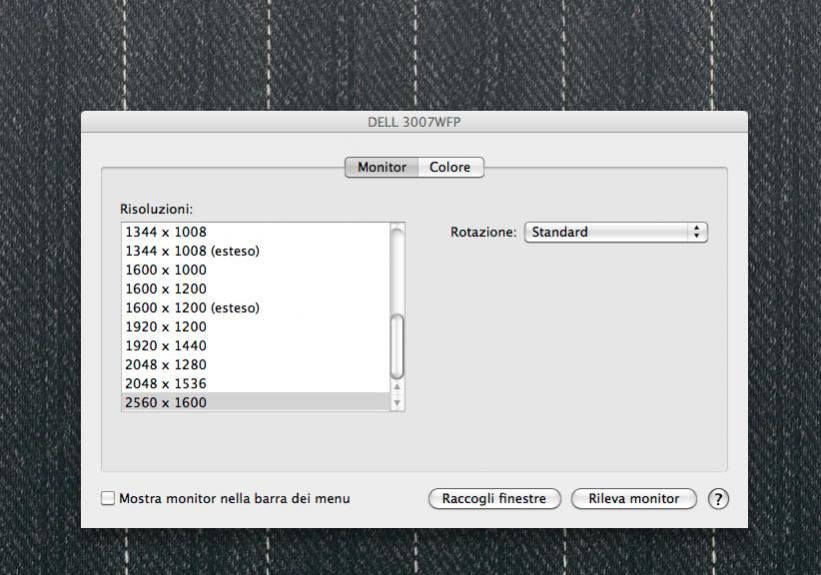Image resolution: width=821 pixels, height=575 pixels.
Task: Click the scrollbar down arrow in resolution list
Action: point(397,402)
